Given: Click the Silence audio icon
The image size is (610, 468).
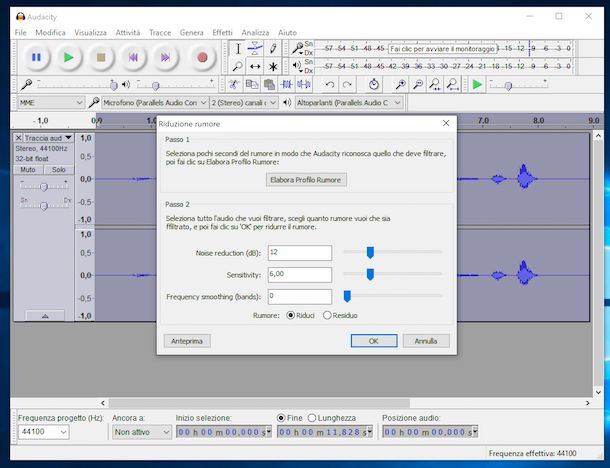Looking at the screenshot, I should tap(304, 84).
